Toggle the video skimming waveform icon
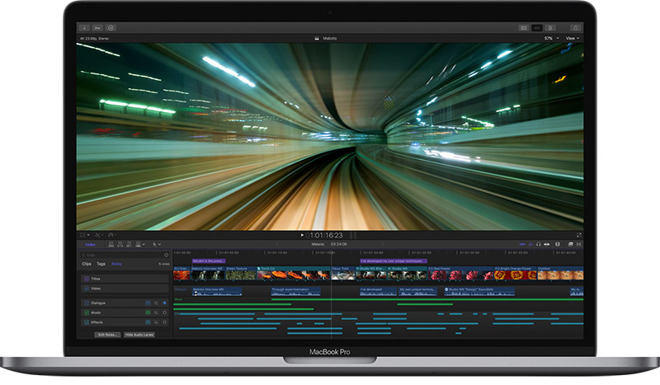 tap(522, 244)
